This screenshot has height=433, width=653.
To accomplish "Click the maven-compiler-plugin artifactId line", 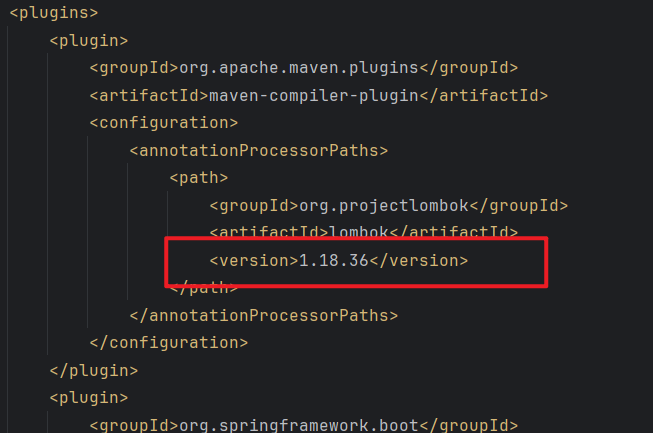I will pos(319,96).
